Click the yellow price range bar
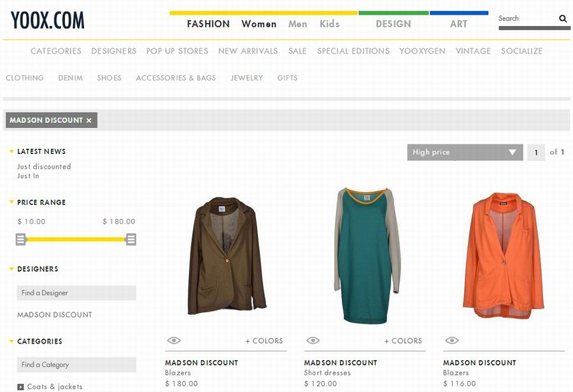573x392 pixels. tap(76, 239)
